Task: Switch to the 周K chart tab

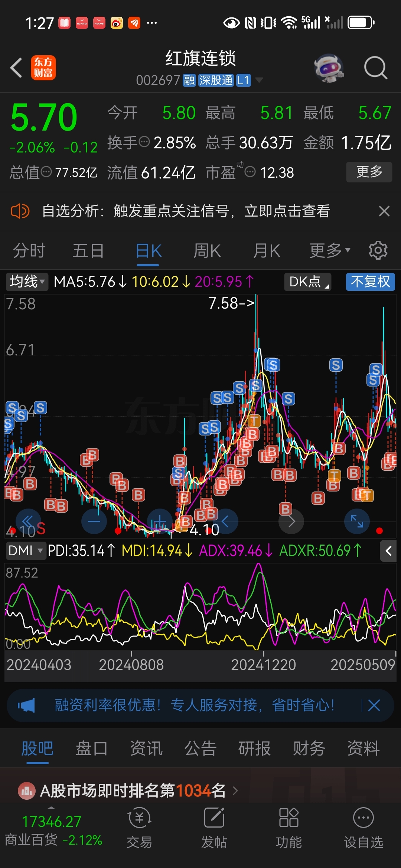Action: (207, 251)
